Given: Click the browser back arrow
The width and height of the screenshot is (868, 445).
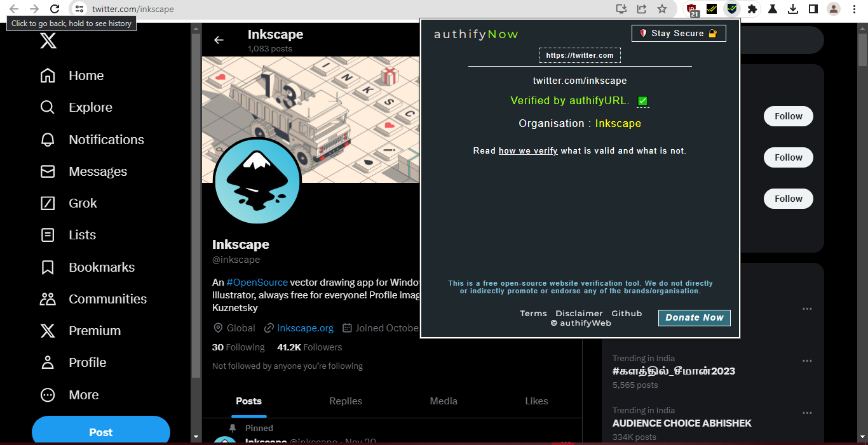Looking at the screenshot, I should tap(14, 9).
